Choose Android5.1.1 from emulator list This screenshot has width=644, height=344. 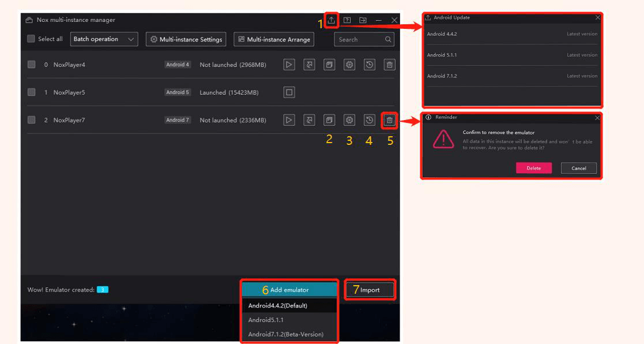click(x=289, y=320)
